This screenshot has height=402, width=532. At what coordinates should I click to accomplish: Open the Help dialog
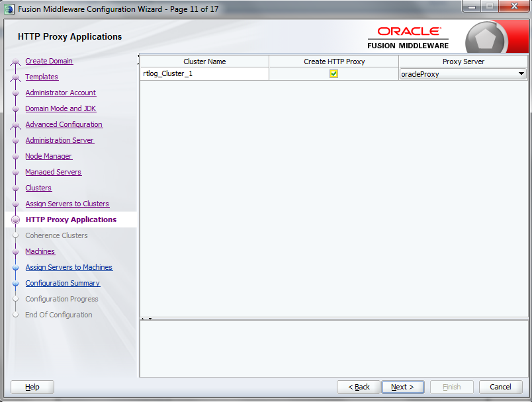[x=32, y=387]
